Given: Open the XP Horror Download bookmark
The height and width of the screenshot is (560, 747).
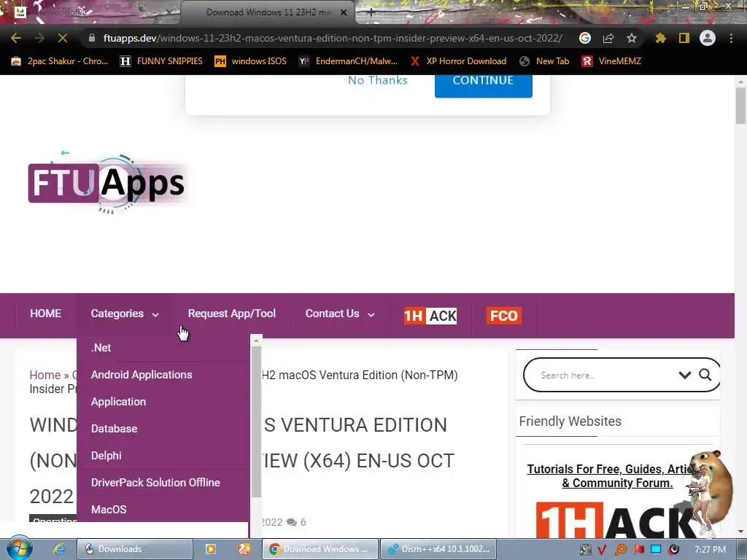Looking at the screenshot, I should 458,61.
